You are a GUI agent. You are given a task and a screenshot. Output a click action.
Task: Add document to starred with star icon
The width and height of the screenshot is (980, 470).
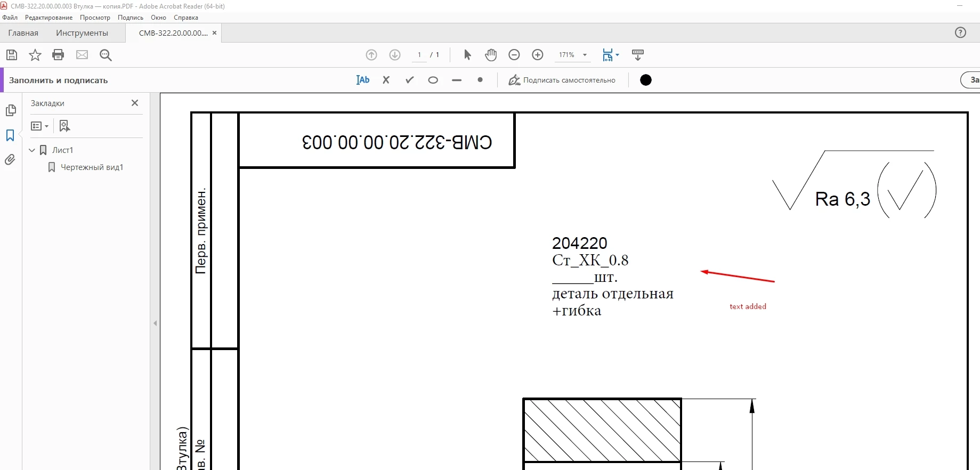[x=35, y=55]
